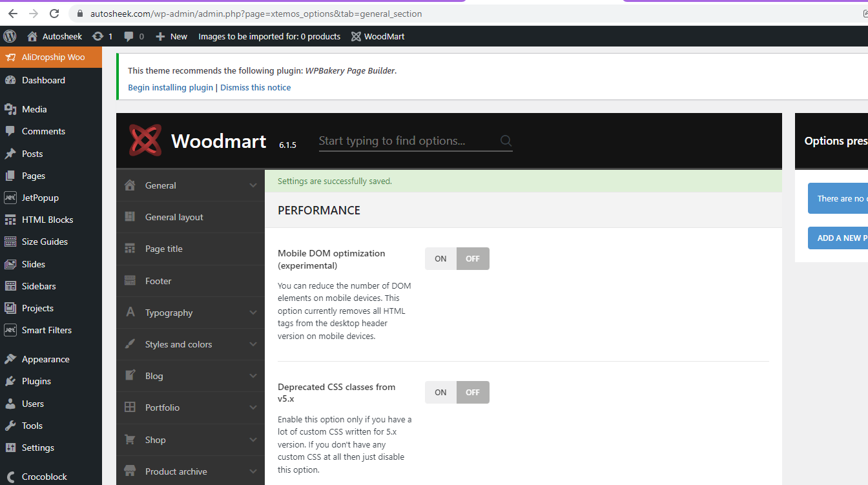This screenshot has height=485, width=868.
Task: Select the Styles and colors tab
Action: (x=191, y=344)
